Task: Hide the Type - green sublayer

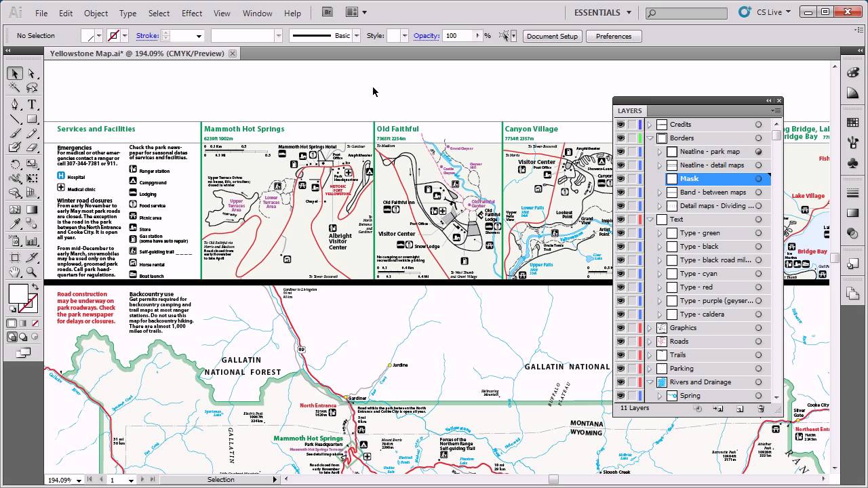Action: coord(620,233)
